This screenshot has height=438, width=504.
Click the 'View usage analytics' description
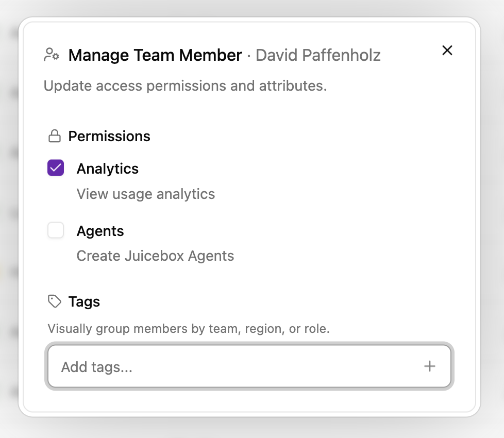coord(146,194)
